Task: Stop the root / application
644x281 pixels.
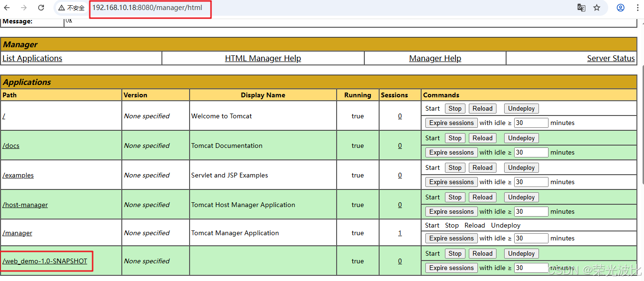Action: coord(455,108)
